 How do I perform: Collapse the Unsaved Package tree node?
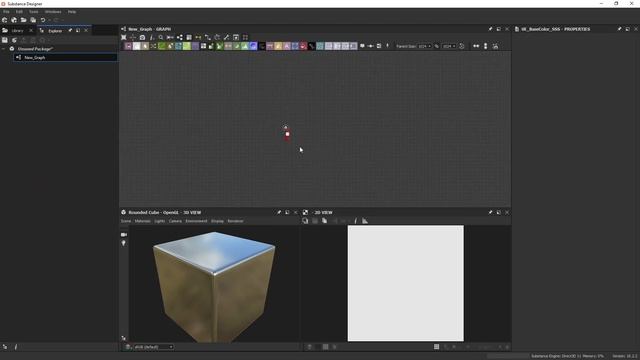(x=4, y=49)
